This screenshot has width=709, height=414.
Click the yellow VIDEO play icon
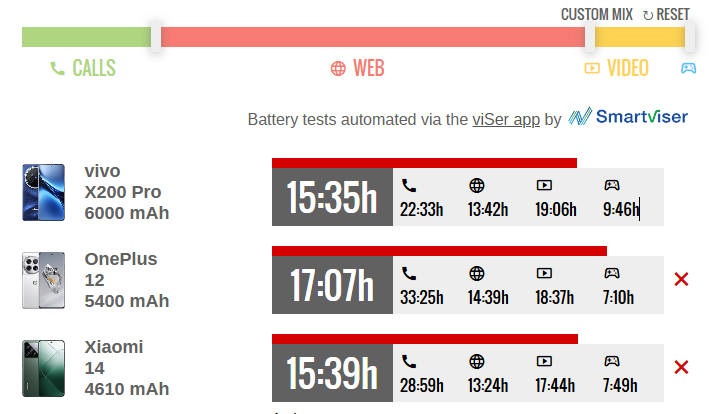pos(592,68)
